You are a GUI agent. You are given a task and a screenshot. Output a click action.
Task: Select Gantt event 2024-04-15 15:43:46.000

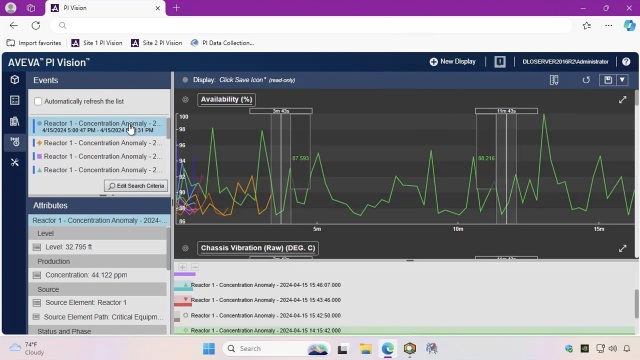[266, 300]
